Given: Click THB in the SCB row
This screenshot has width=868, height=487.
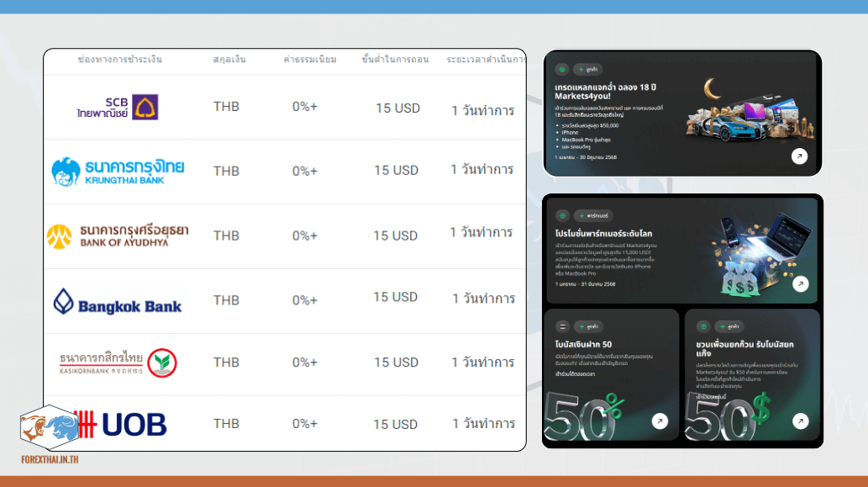Looking at the screenshot, I should [x=226, y=106].
